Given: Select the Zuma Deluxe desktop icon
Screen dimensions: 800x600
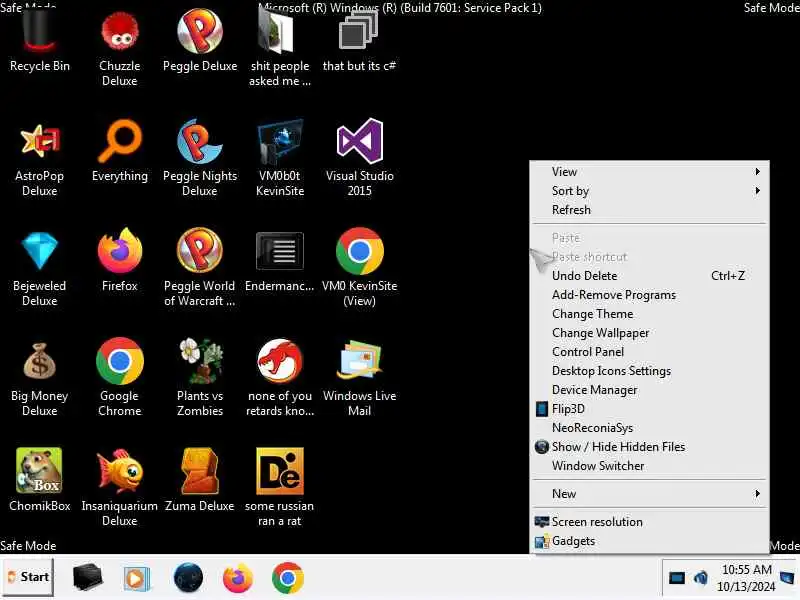Looking at the screenshot, I should [199, 480].
